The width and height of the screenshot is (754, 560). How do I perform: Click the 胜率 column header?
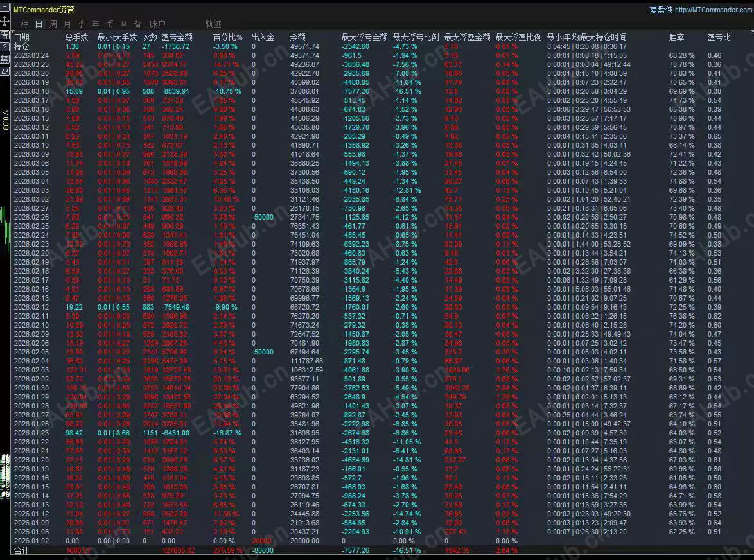(x=676, y=37)
